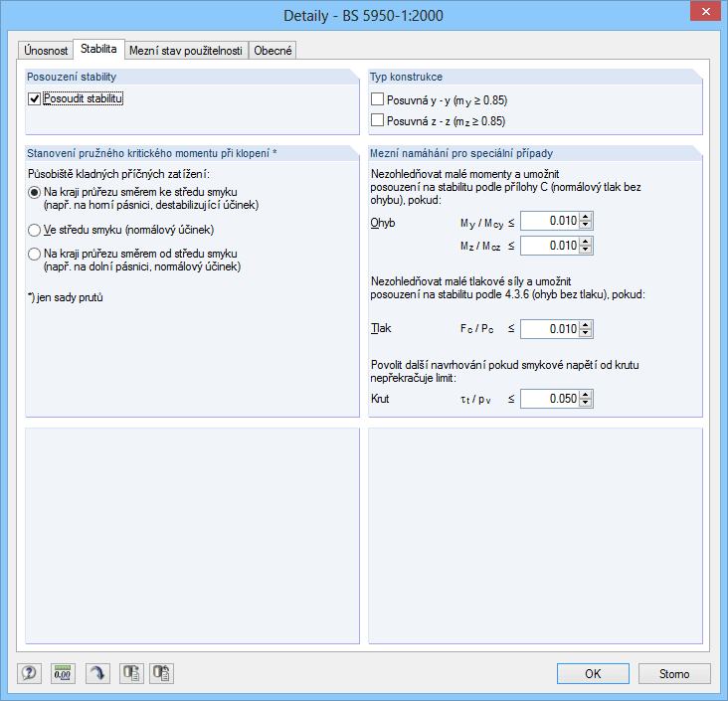Decrease the Fc / Pc value with down arrow
The height and width of the screenshot is (701, 728).
(586, 333)
